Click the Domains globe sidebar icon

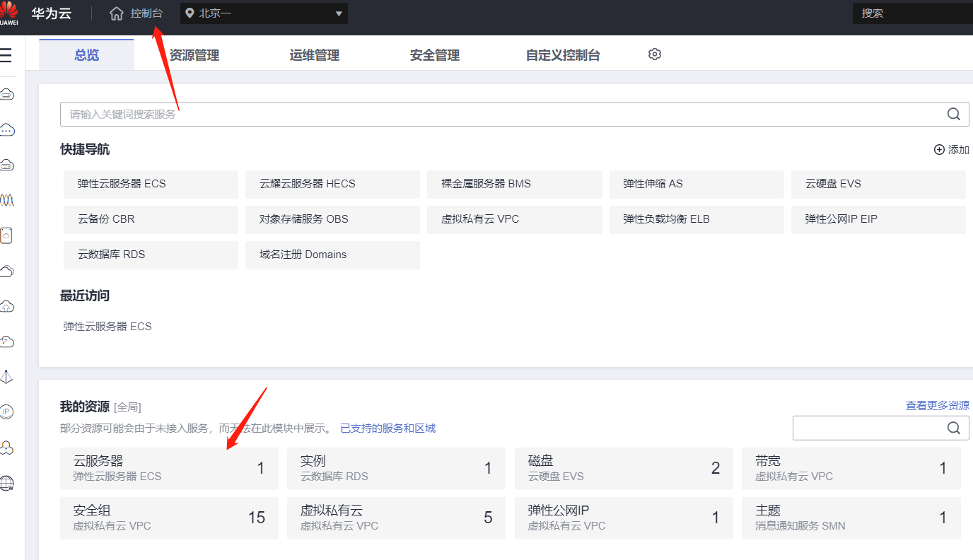[x=7, y=483]
